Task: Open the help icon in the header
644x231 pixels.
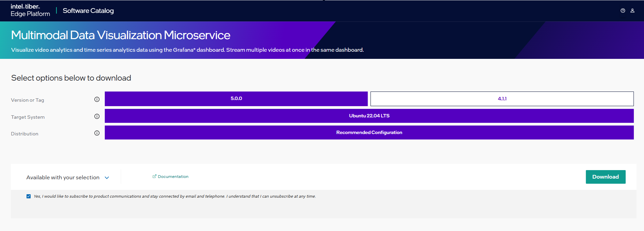Action: click(623, 11)
